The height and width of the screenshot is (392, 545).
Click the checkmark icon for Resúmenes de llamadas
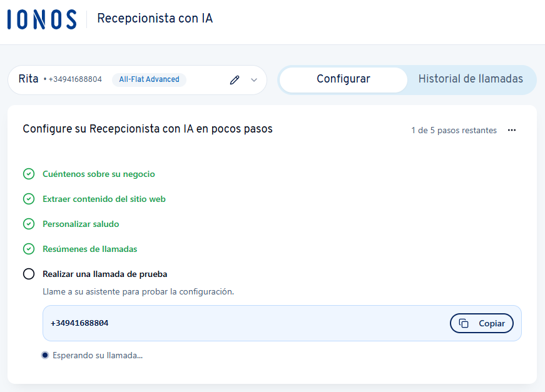click(28, 249)
